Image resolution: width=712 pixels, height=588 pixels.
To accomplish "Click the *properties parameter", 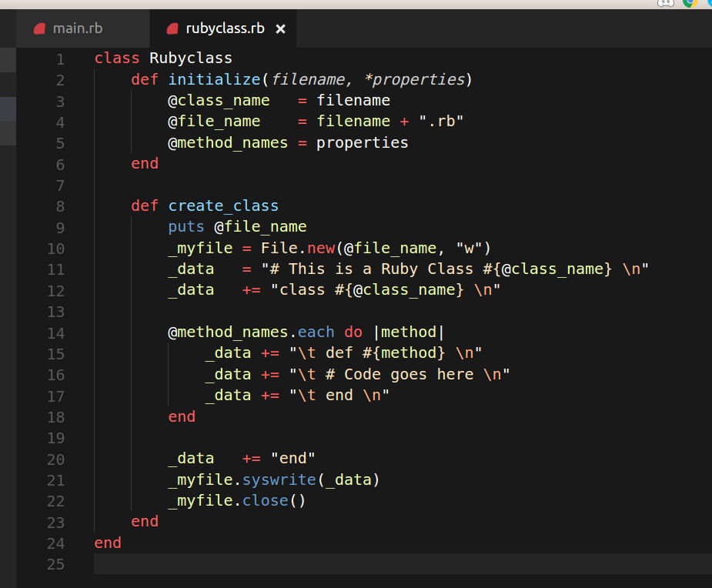I will (x=414, y=79).
